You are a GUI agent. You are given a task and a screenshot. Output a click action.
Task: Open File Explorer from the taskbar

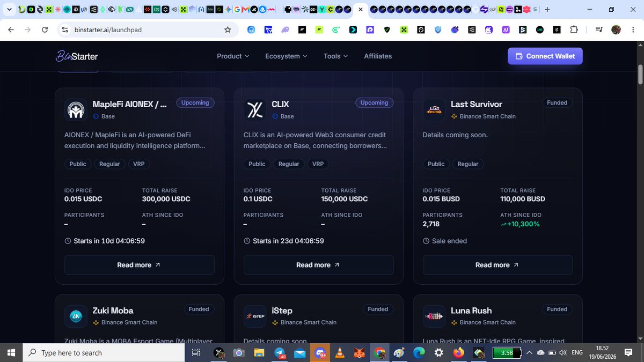(259, 353)
